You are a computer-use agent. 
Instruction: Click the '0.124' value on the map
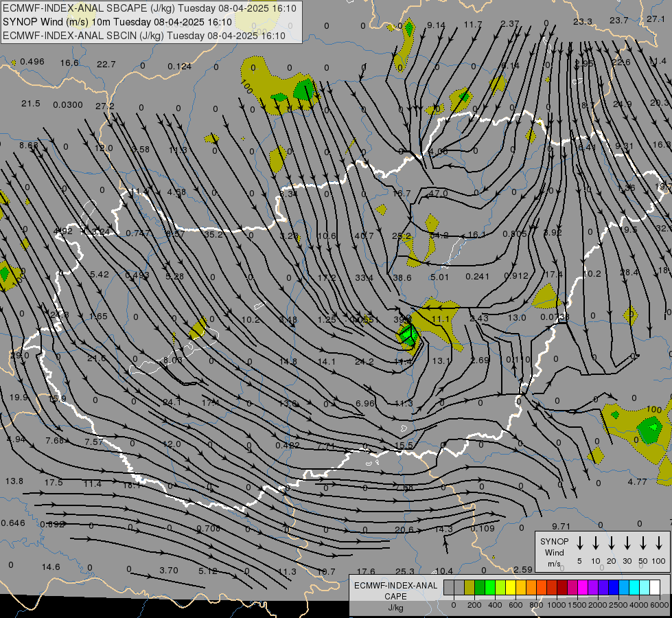tap(180, 67)
